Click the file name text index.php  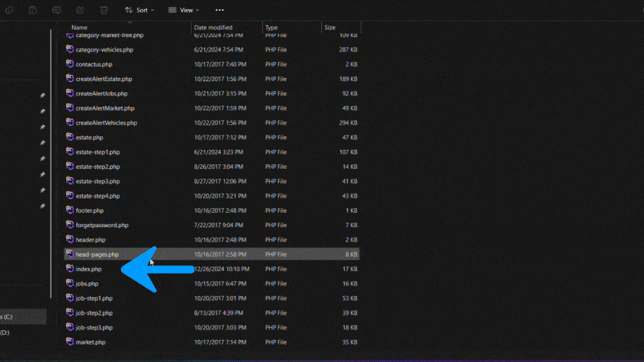[x=89, y=270]
